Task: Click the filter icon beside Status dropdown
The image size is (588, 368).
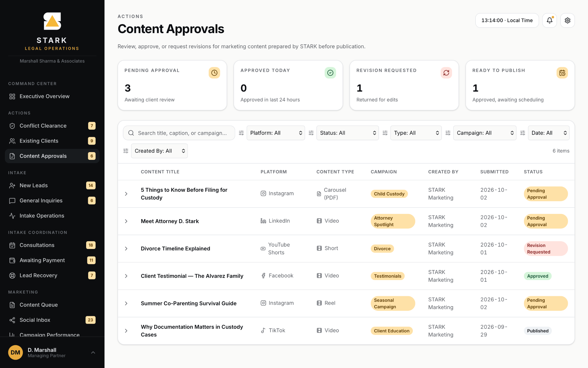Action: [x=311, y=133]
